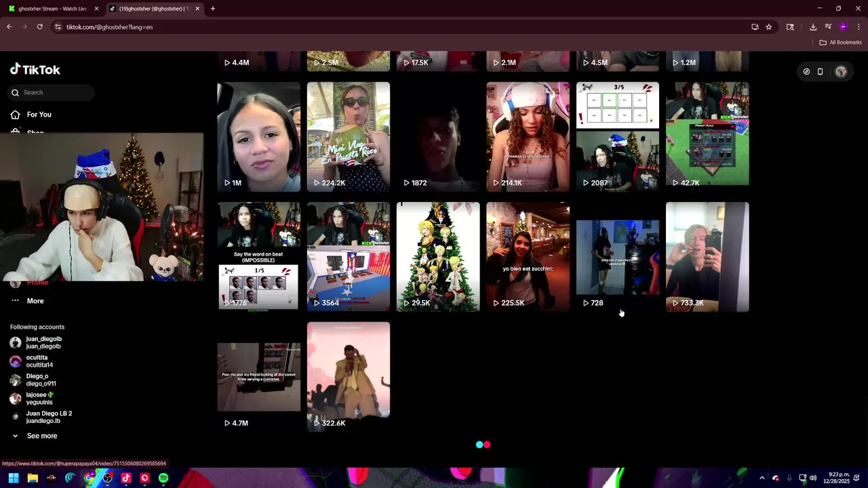Open All Bookmarks folder
This screenshot has width=868, height=488.
[x=840, y=42]
